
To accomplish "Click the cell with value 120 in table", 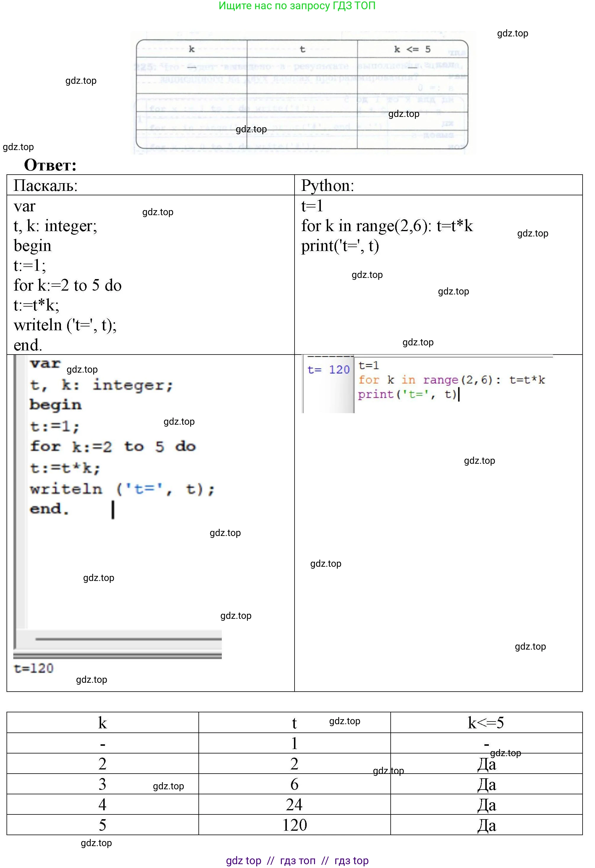I will coord(294,825).
